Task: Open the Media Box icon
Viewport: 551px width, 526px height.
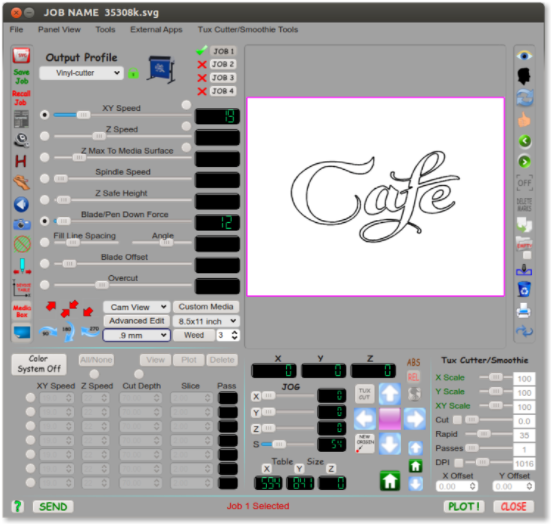Action: pyautogui.click(x=22, y=311)
